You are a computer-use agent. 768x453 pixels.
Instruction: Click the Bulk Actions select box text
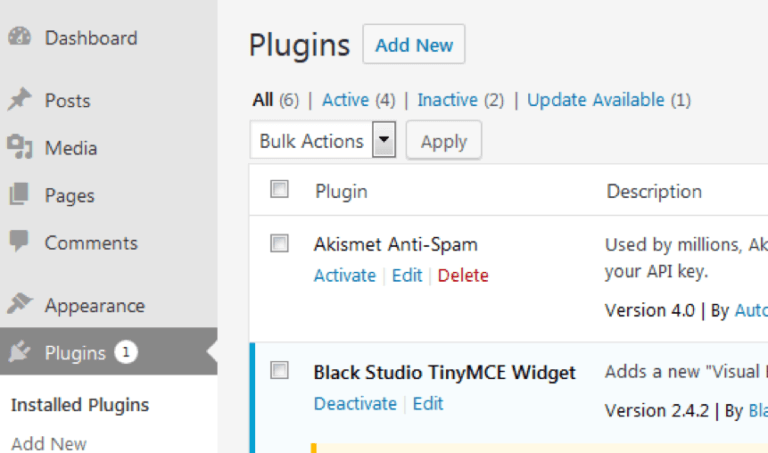(x=312, y=141)
